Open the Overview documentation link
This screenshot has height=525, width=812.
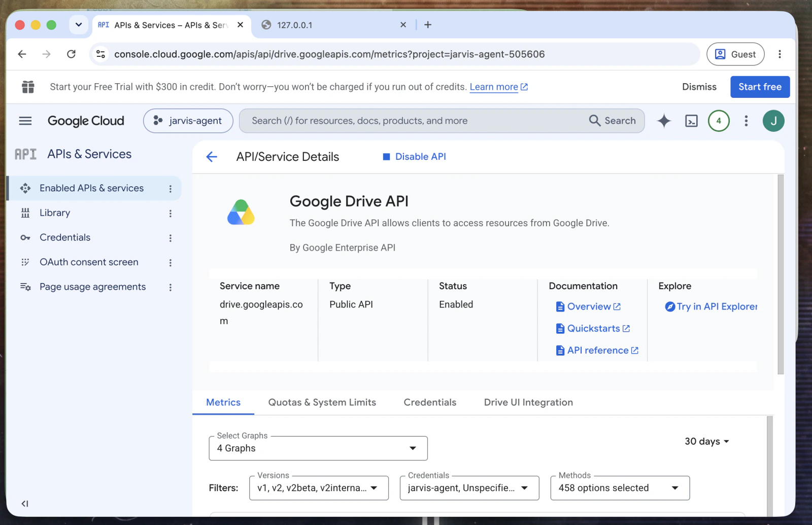[x=589, y=306]
